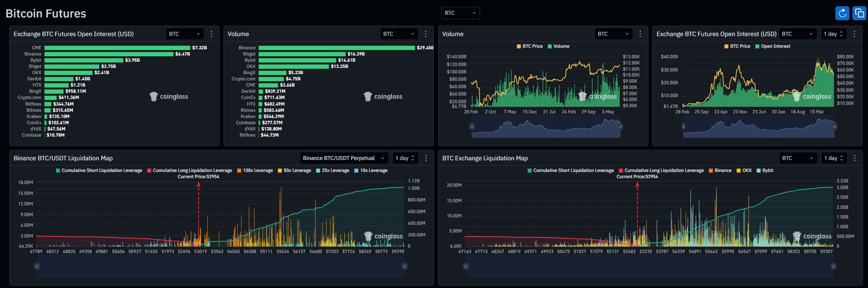This screenshot has height=288, width=868.
Task: Toggle 10x Leverage legend item
Action: click(371, 170)
